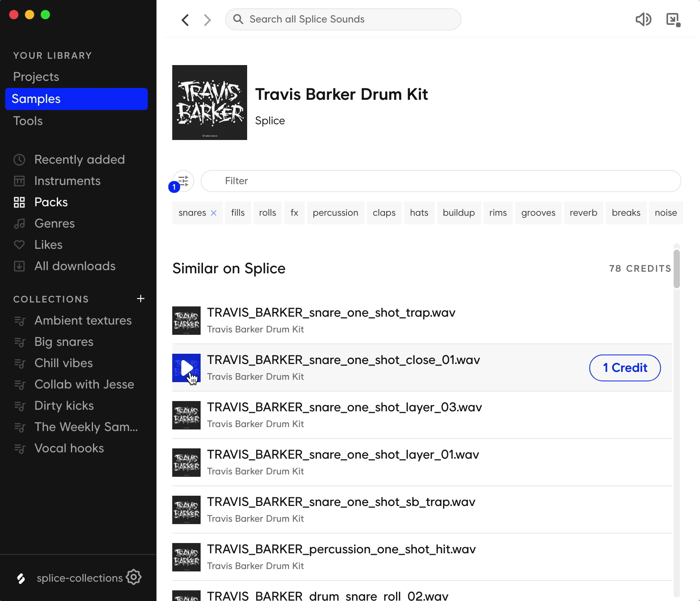Open the Likes label in the sidebar

click(48, 245)
